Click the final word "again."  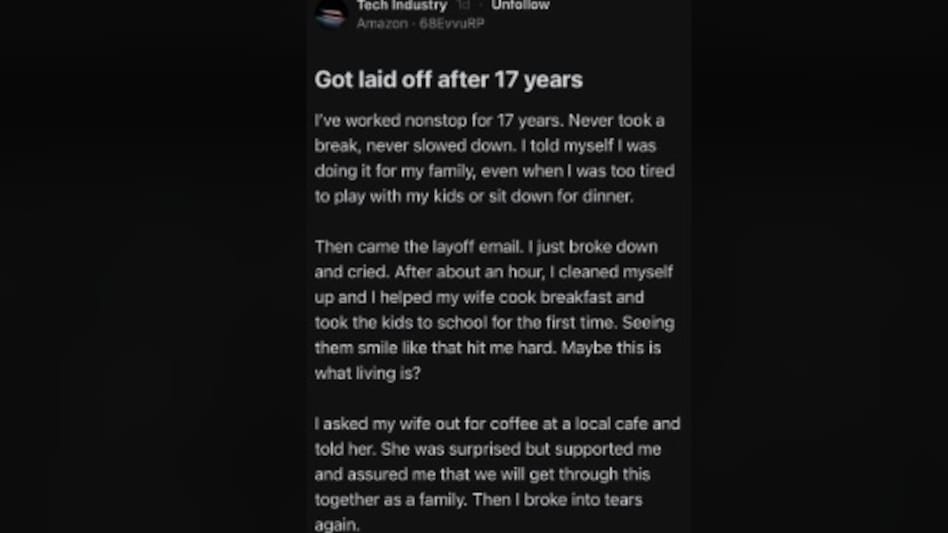337,525
